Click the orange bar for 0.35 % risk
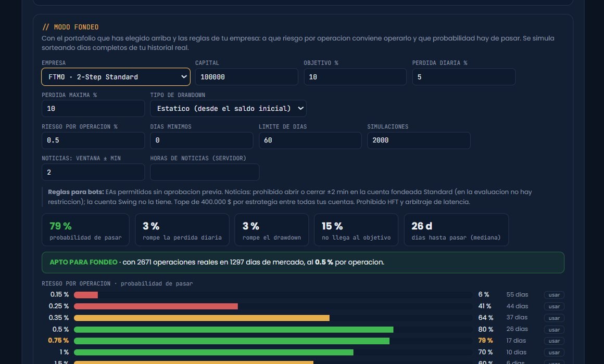Image resolution: width=604 pixels, height=364 pixels. click(x=202, y=318)
